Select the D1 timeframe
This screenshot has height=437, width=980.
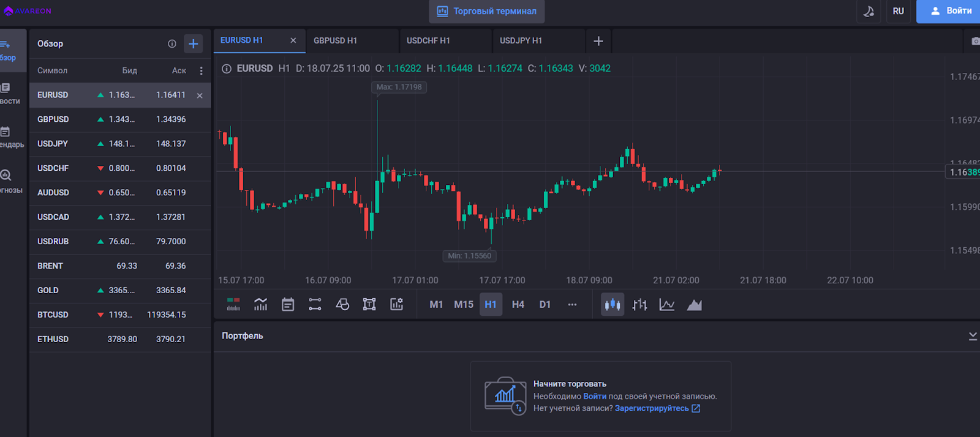pyautogui.click(x=545, y=304)
